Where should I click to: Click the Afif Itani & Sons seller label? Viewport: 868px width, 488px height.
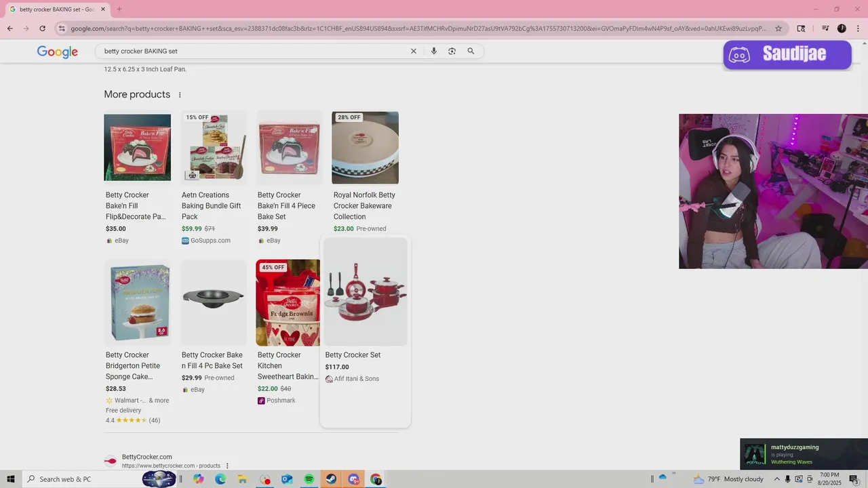[352, 379]
